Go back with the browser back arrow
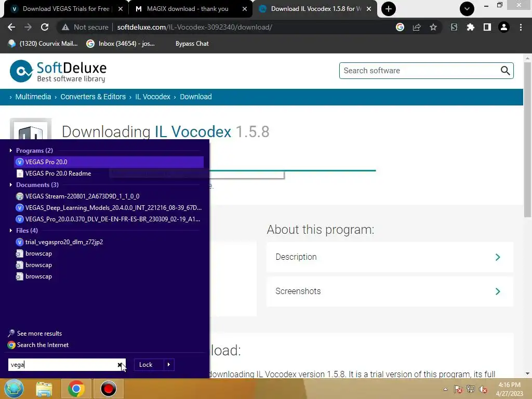This screenshot has height=399, width=532. point(11,27)
